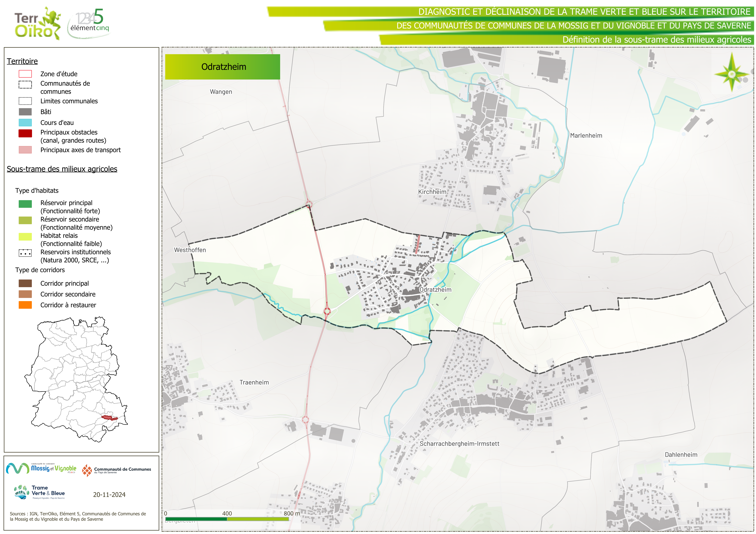Viewport: 756px width, 534px height.
Task: Click the Principaux obstacles red swatch
Action: coord(25,133)
